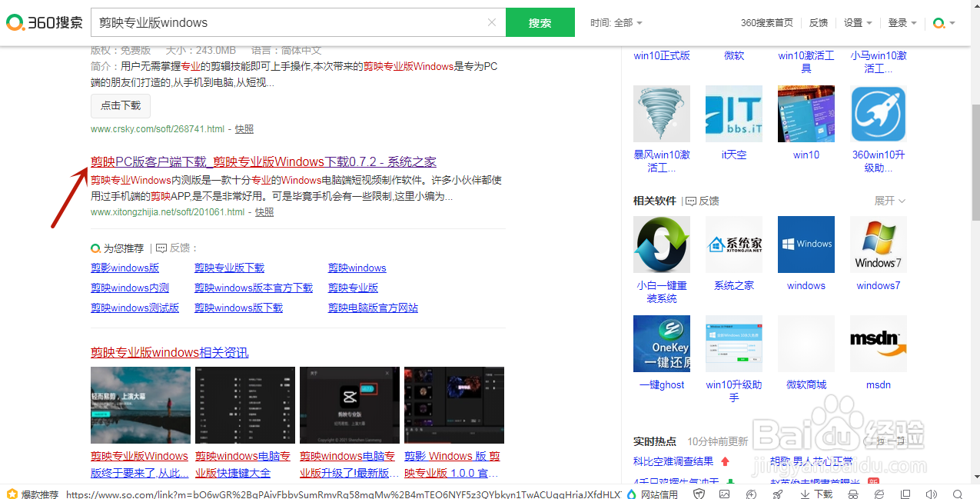Click the 360win10升级助手 rocket icon
The width and height of the screenshot is (980, 499).
pos(879,114)
